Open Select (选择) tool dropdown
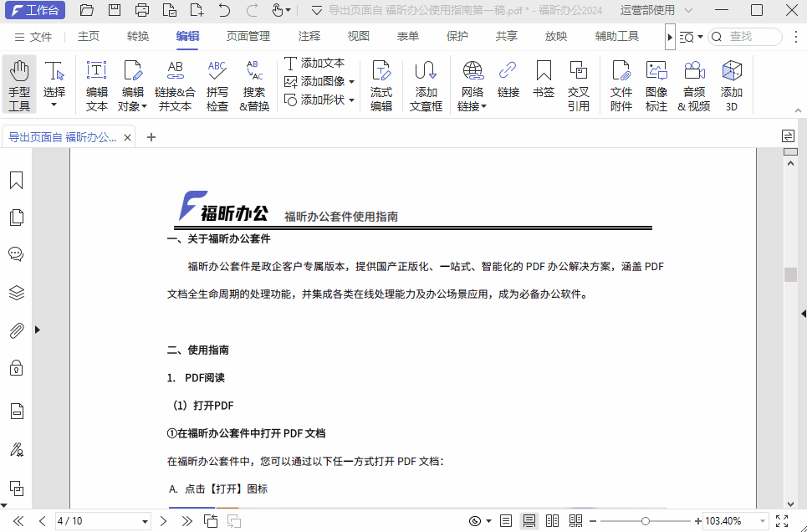This screenshot has width=807, height=532. point(54,105)
